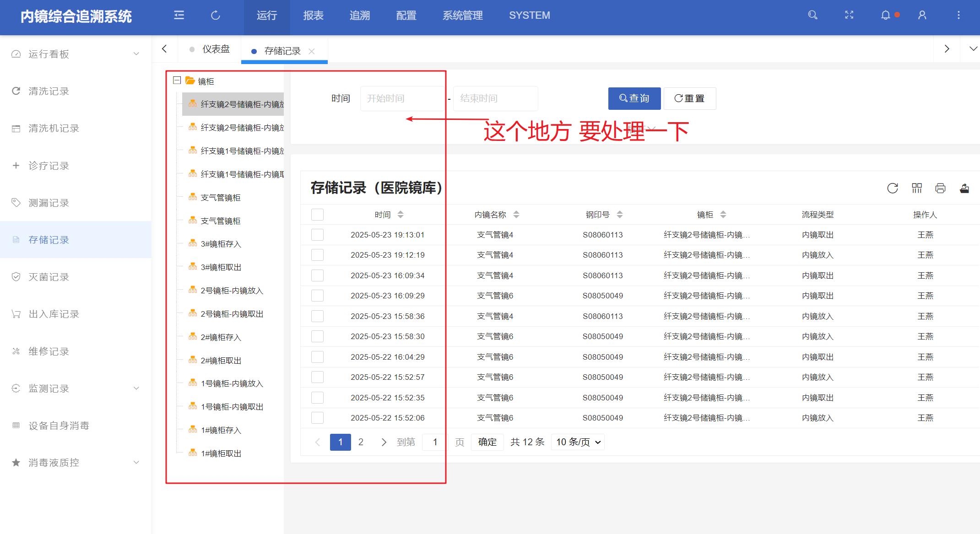Tick the checkbox for row 2025-05-23 19:13:01
The width and height of the screenshot is (980, 534).
point(317,235)
